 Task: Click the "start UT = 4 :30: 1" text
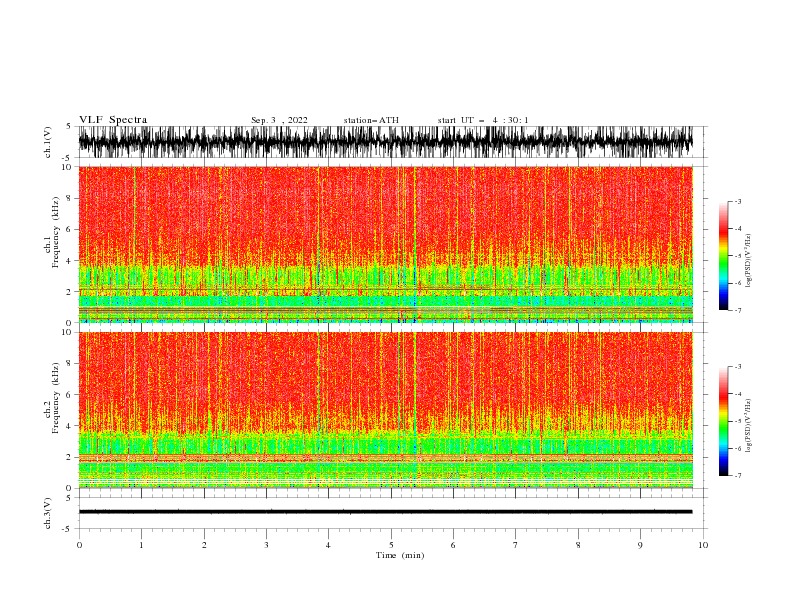click(483, 120)
